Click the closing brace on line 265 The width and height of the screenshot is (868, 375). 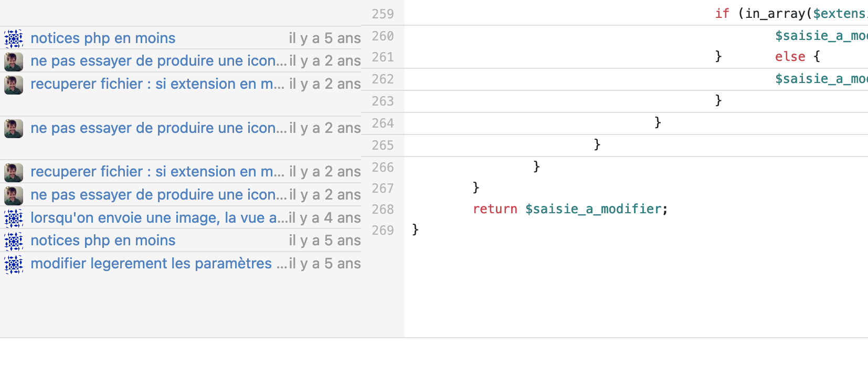point(597,144)
